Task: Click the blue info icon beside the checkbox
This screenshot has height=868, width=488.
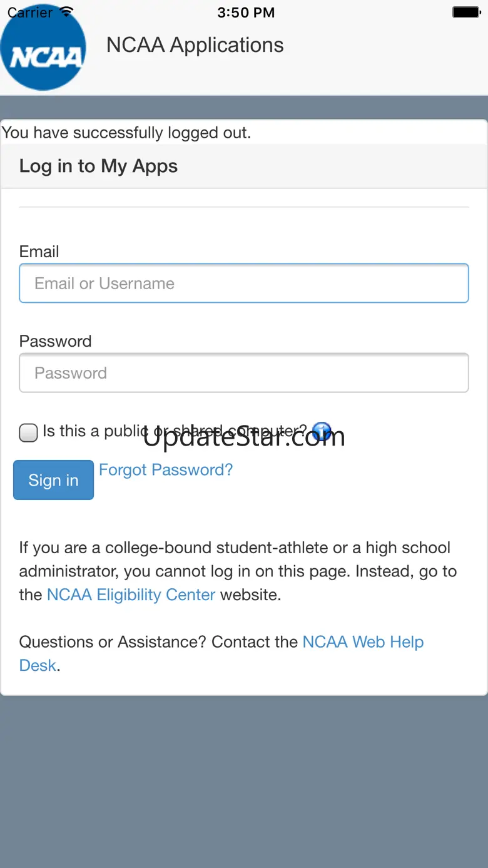Action: pyautogui.click(x=321, y=431)
